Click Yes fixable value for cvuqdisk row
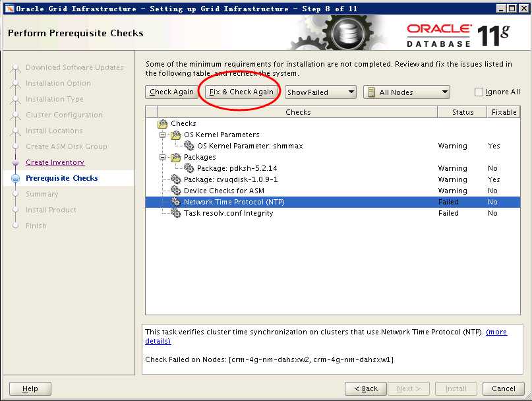Viewport: 532px width, 401px height. tap(494, 179)
